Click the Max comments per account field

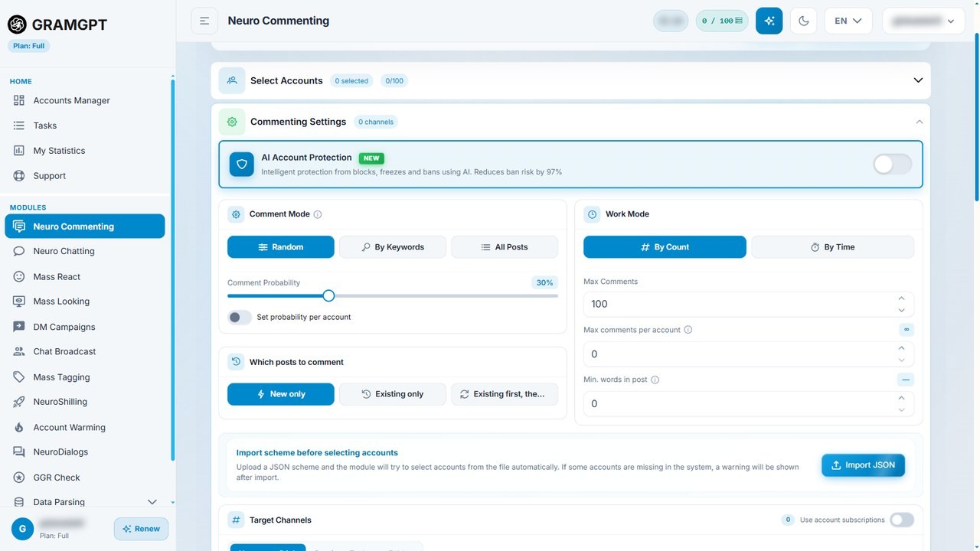(749, 354)
